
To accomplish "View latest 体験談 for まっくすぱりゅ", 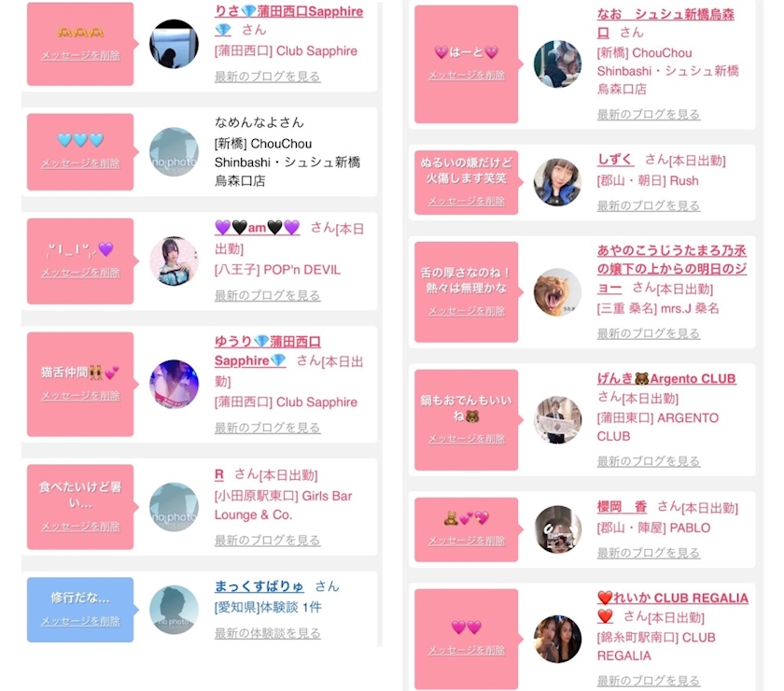I will [x=268, y=633].
